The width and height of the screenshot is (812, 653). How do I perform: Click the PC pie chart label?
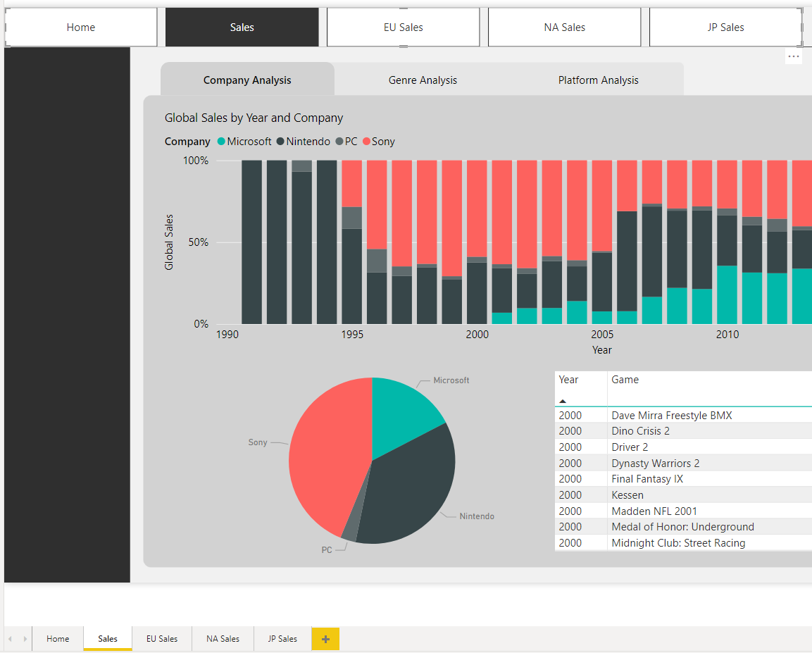tap(327, 550)
